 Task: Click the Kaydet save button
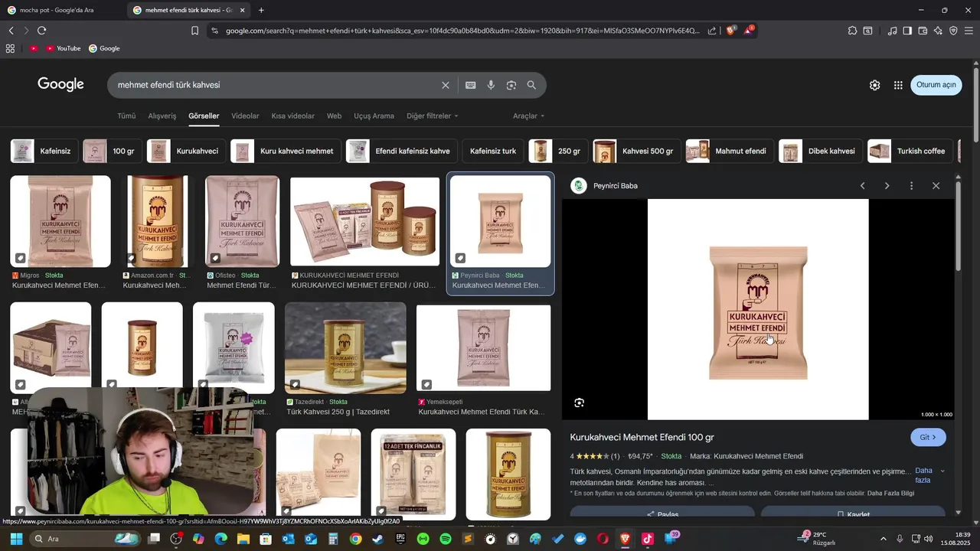(853, 514)
